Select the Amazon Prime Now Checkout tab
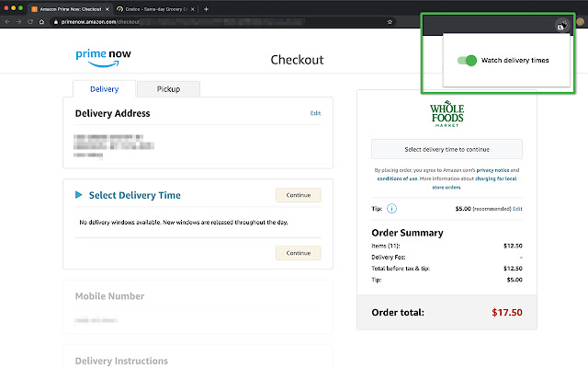 point(70,9)
